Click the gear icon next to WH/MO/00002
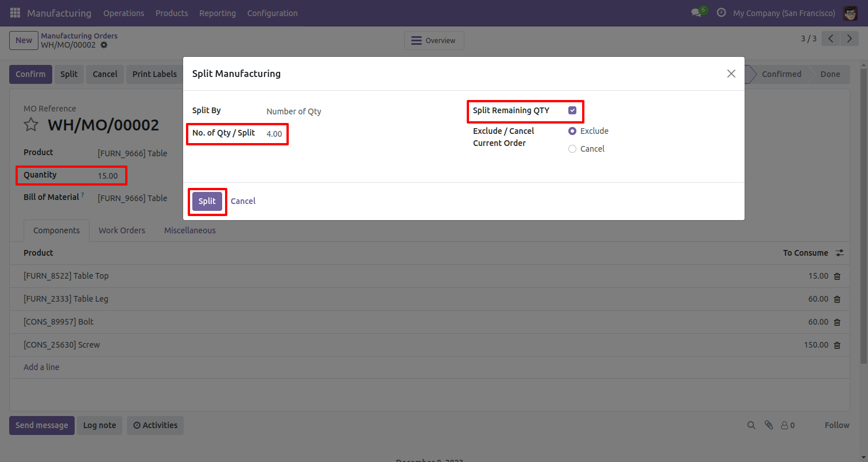This screenshot has width=868, height=462. point(104,45)
